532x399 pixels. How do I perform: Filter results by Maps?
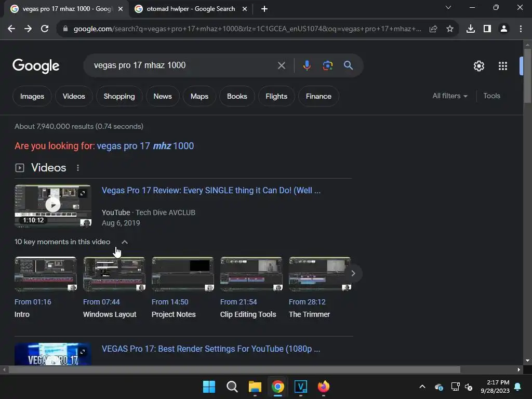(x=199, y=96)
